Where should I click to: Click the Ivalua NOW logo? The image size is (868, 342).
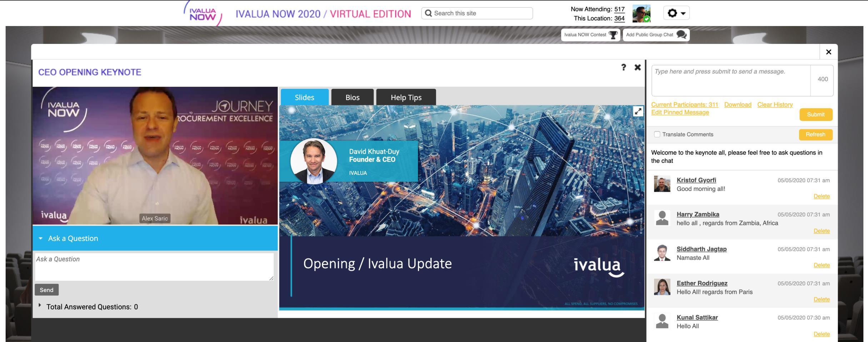point(203,14)
